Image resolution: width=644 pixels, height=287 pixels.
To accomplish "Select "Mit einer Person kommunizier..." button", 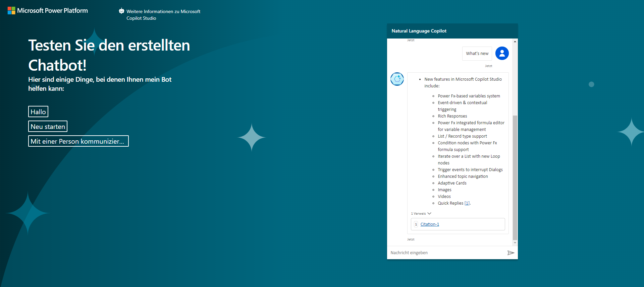I will 78,141.
